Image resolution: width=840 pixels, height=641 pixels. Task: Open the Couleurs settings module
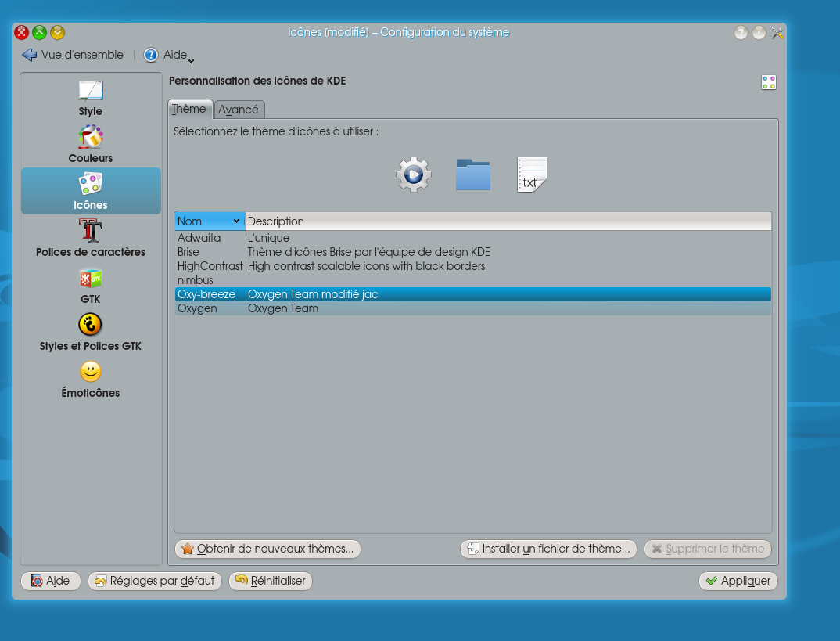(91, 144)
